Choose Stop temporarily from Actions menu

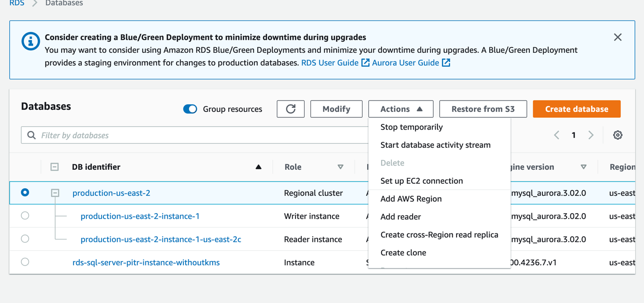click(411, 127)
